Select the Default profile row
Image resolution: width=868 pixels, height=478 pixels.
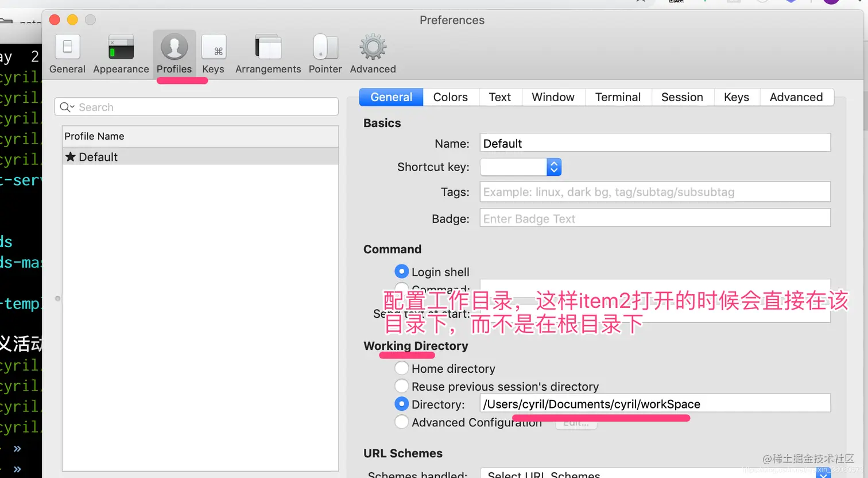200,157
